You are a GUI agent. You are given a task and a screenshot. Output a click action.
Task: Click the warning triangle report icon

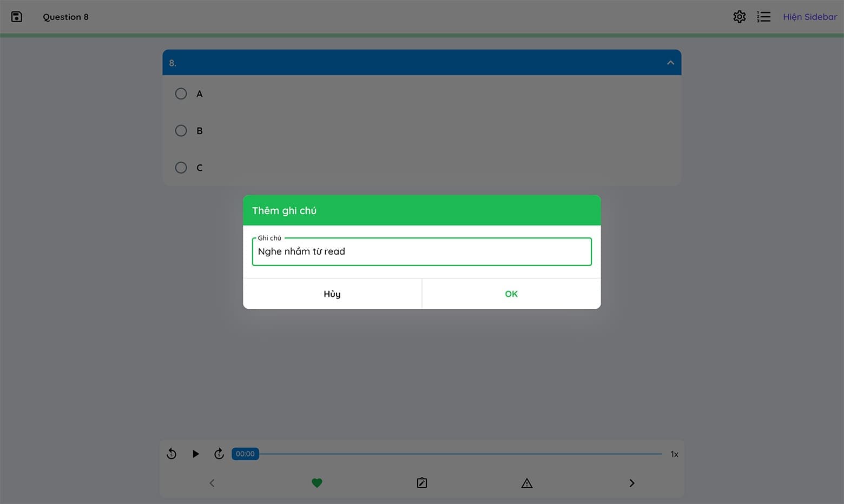(x=526, y=483)
